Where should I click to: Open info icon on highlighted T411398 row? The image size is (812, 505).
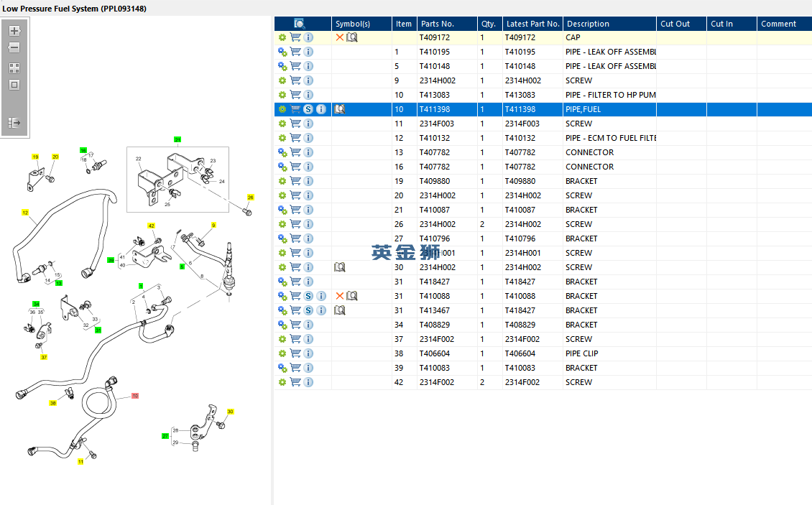(x=321, y=109)
